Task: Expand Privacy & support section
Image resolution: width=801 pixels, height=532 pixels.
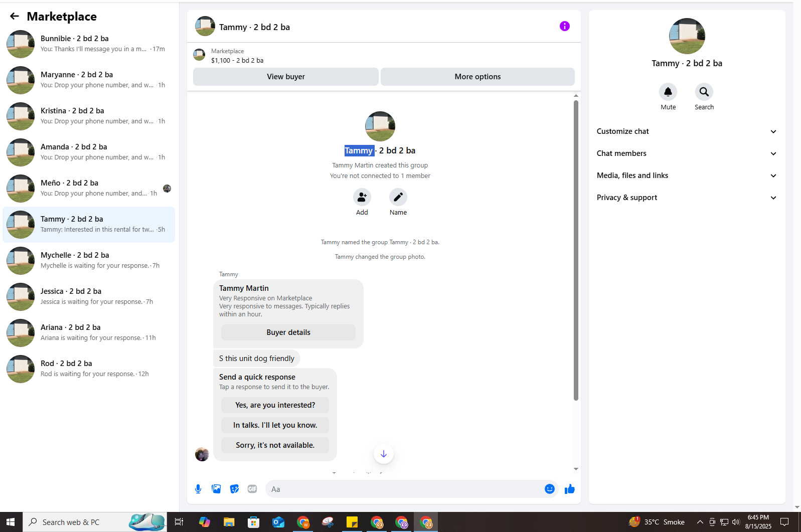Action: tap(687, 198)
